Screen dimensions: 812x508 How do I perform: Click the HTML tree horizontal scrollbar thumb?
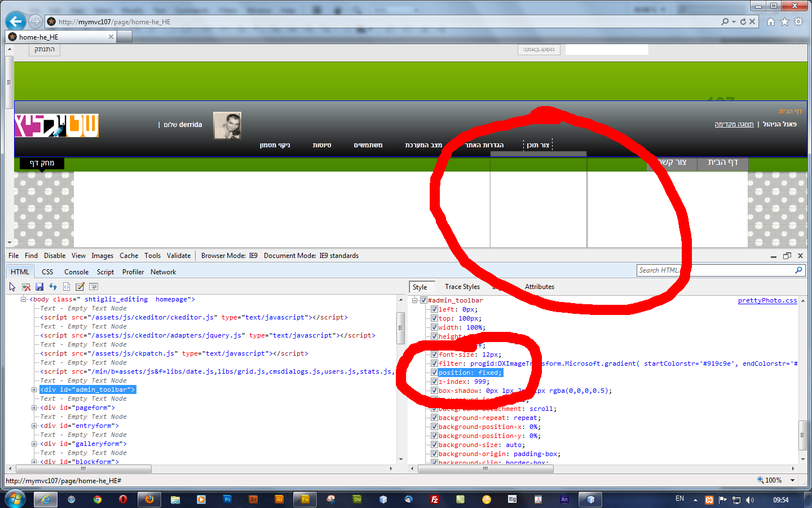[x=83, y=468]
